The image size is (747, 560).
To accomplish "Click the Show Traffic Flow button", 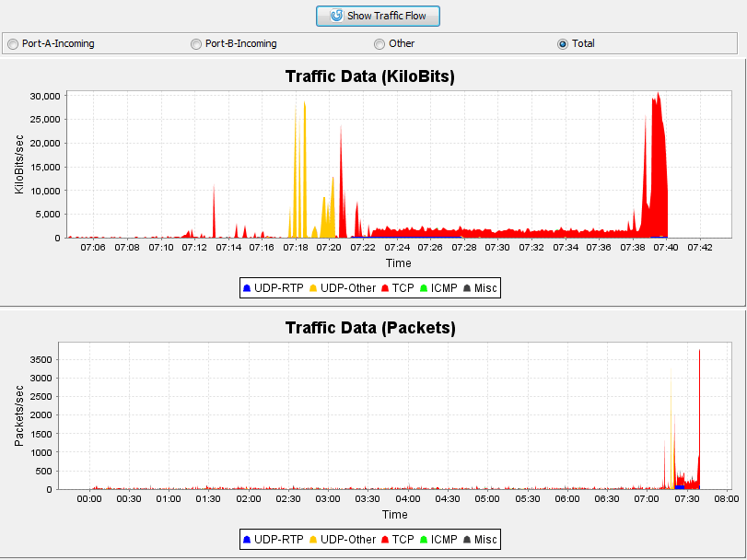I will (x=378, y=16).
